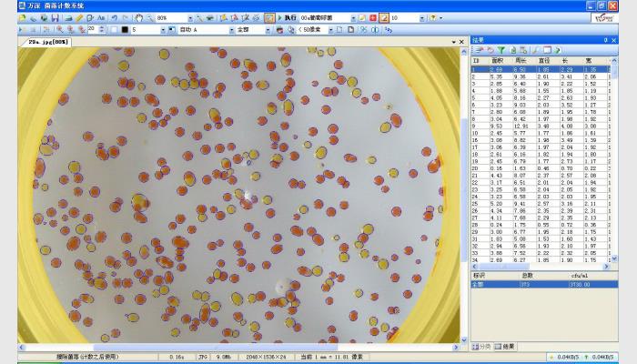Click the red plus icon in toolbar
This screenshot has height=364, width=637.
pos(372,17)
